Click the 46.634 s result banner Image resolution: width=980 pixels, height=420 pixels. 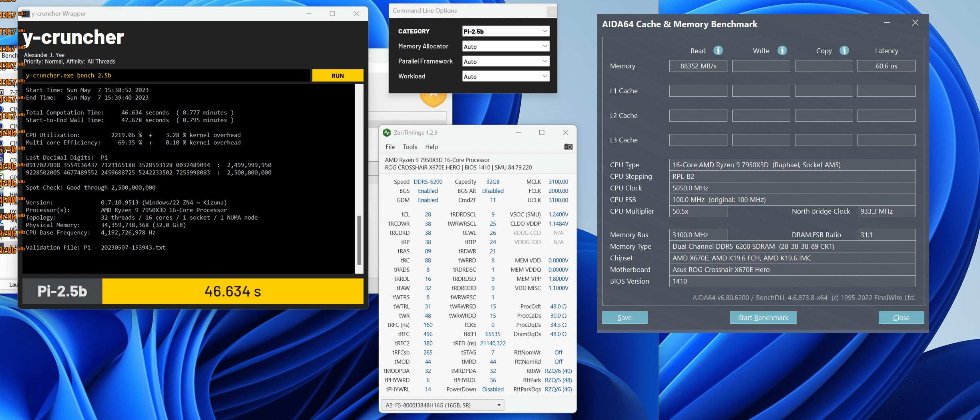point(233,291)
